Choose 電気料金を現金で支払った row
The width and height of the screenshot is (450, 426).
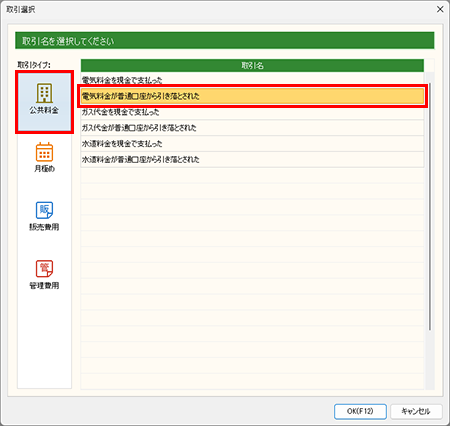click(252, 80)
